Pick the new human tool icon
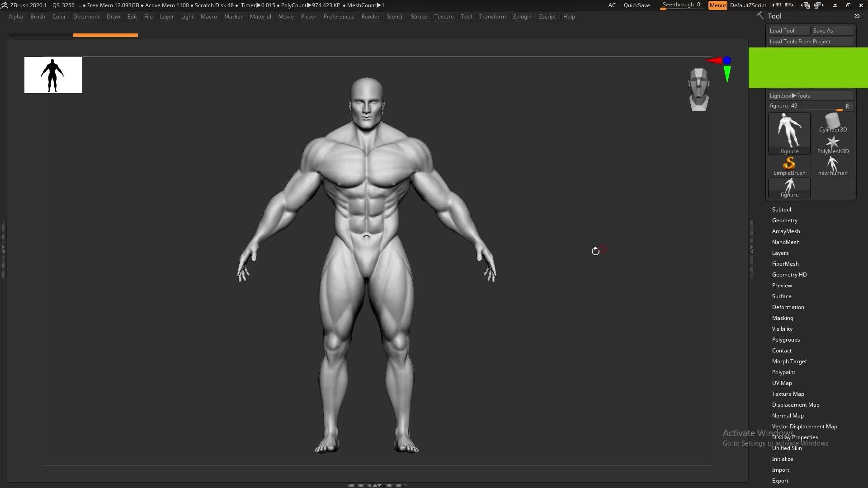 [832, 164]
